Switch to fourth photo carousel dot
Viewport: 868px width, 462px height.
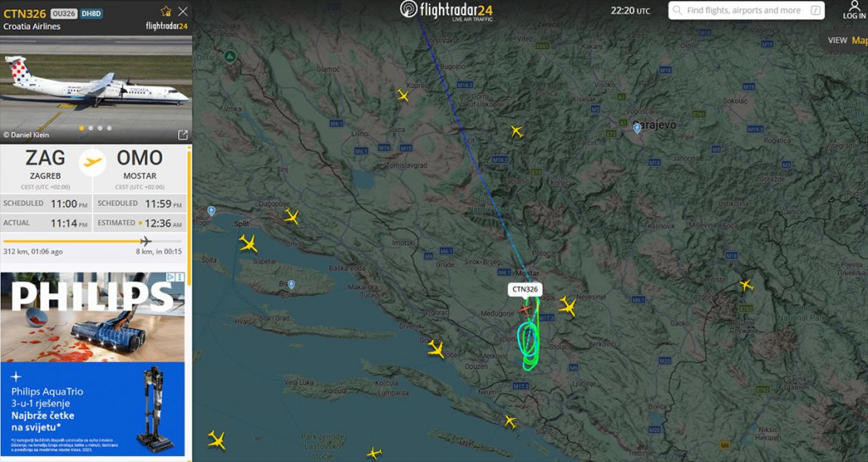(x=109, y=128)
